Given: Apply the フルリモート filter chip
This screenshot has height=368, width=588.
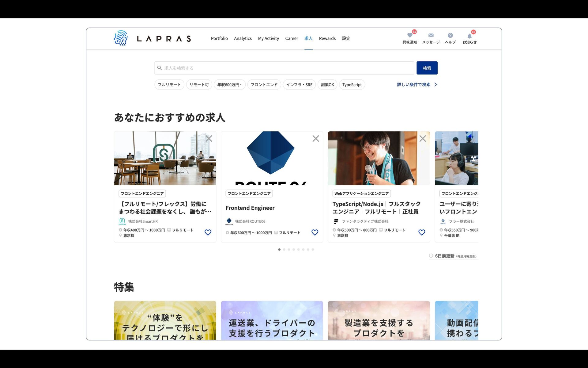Looking at the screenshot, I should [x=169, y=85].
